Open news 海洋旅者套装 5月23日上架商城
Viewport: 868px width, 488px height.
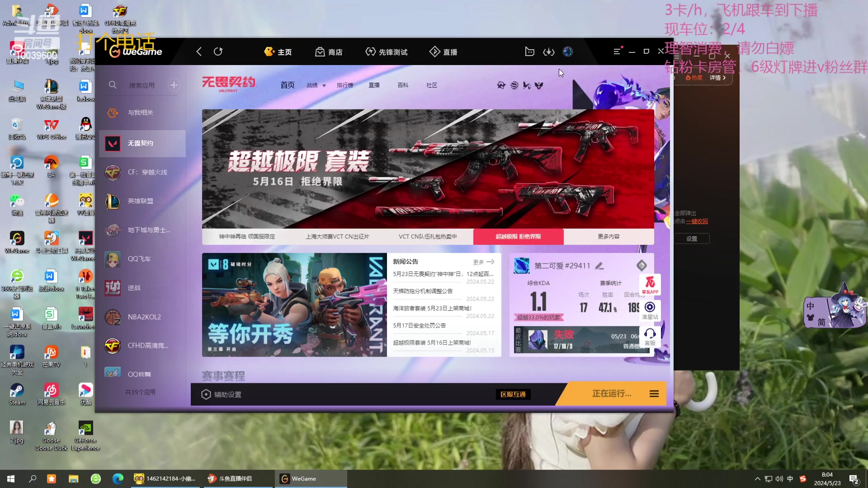point(432,308)
